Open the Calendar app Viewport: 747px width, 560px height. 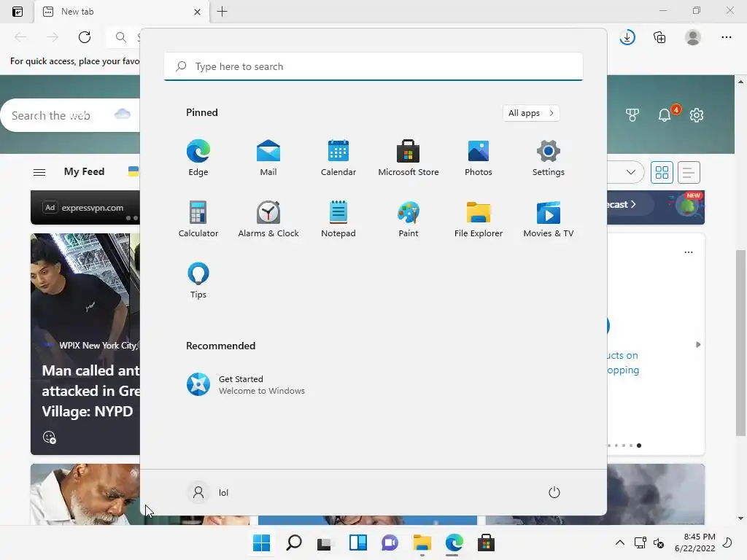[x=338, y=157]
